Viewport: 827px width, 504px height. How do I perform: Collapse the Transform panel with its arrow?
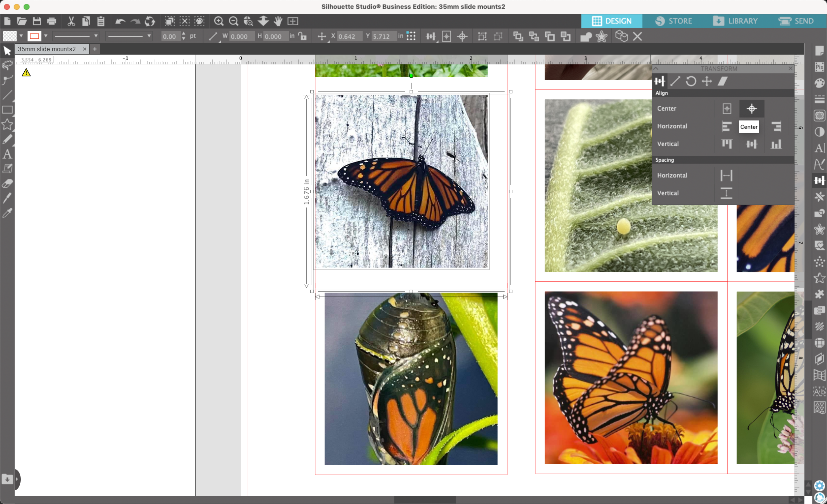point(656,69)
